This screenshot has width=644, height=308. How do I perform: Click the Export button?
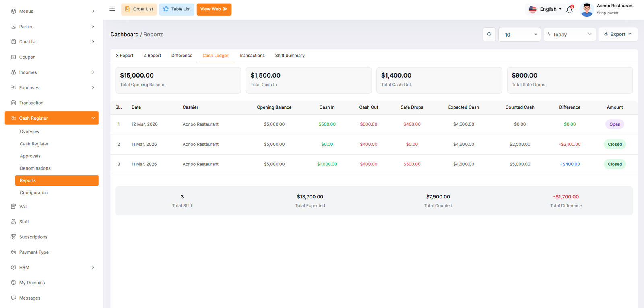point(617,35)
